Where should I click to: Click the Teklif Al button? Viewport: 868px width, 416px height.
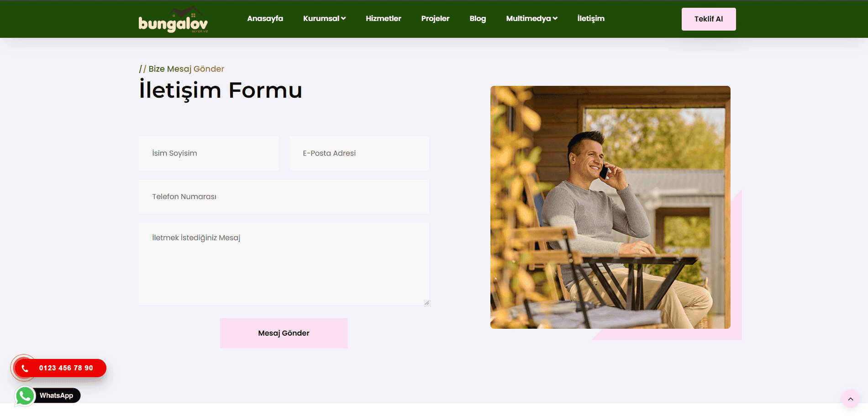coord(709,19)
